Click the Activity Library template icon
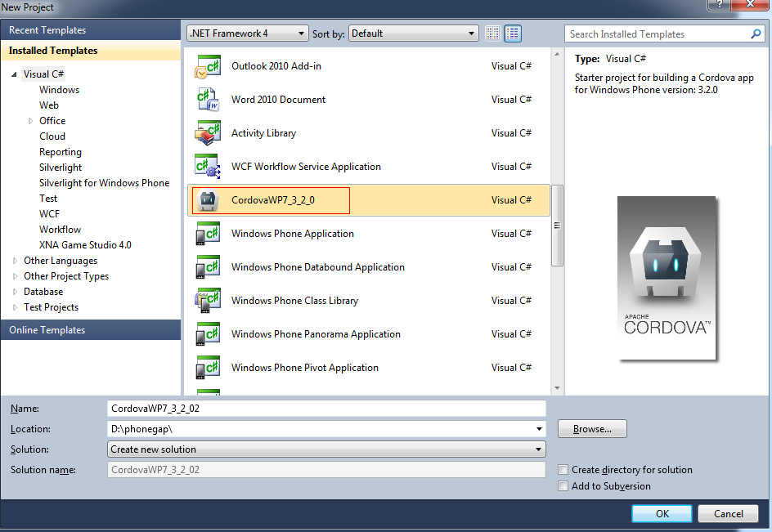Viewport: 772px width, 532px height. tap(207, 133)
